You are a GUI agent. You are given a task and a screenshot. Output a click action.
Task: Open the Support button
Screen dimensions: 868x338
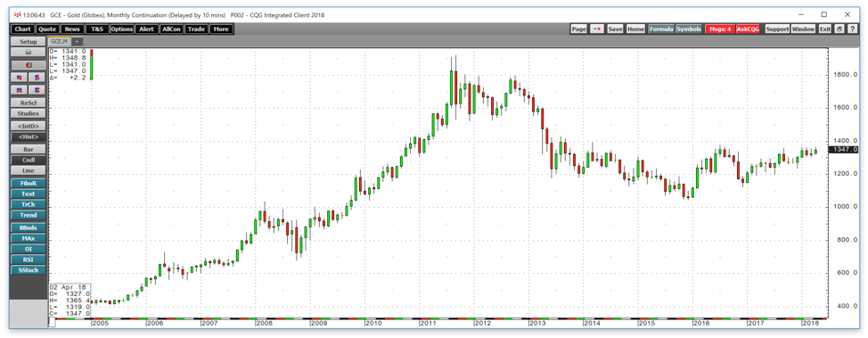[x=777, y=29]
